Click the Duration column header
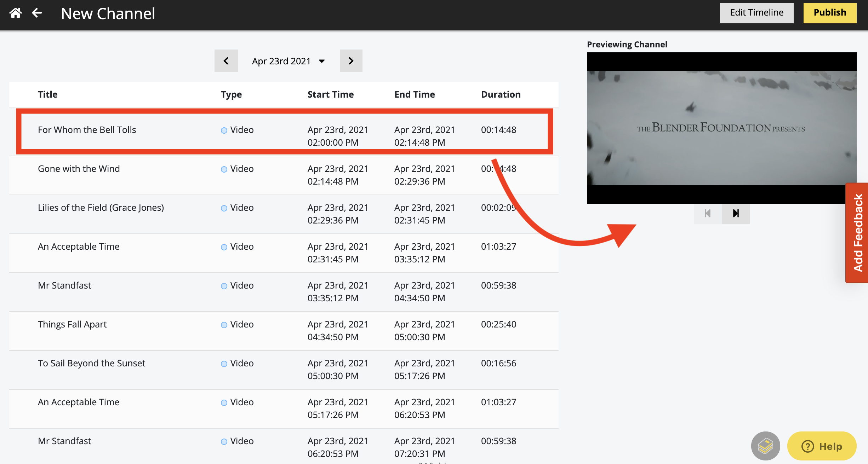This screenshot has width=868, height=464. [x=501, y=94]
